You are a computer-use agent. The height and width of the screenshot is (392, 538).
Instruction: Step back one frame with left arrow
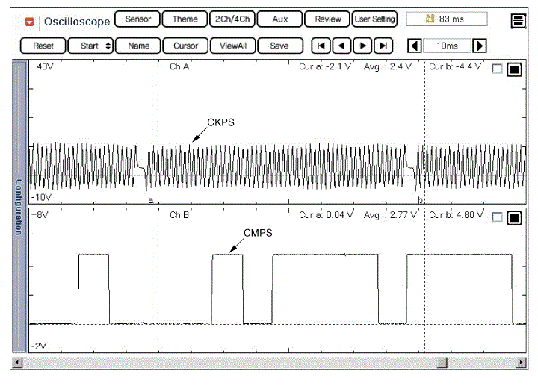click(x=341, y=46)
